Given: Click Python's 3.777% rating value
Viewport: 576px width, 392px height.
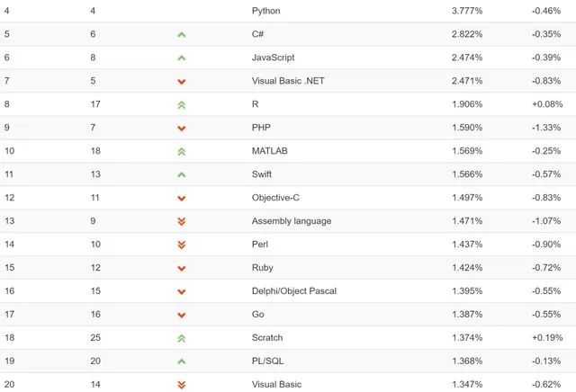Looking at the screenshot, I should coord(466,11).
